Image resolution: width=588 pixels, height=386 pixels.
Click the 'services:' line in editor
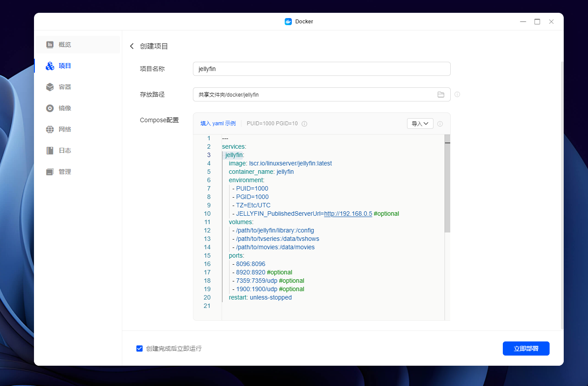click(x=234, y=146)
